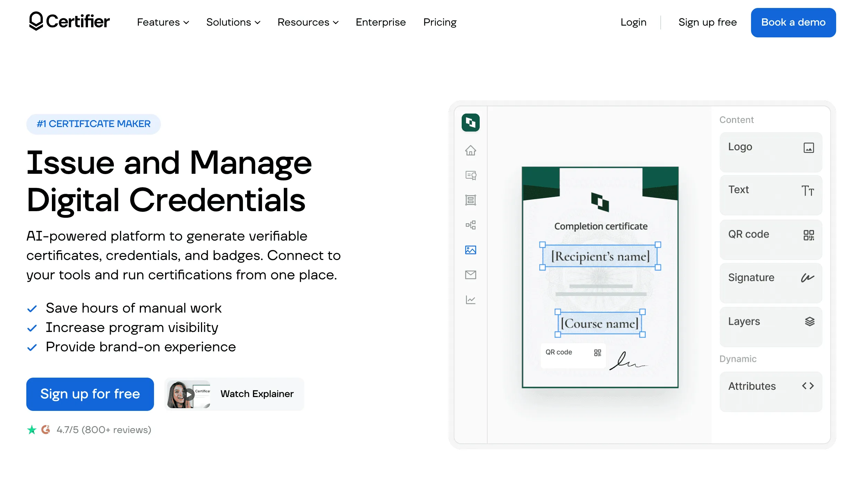Open the Resources dropdown menu
Screen dimensions: 868x477
click(308, 22)
